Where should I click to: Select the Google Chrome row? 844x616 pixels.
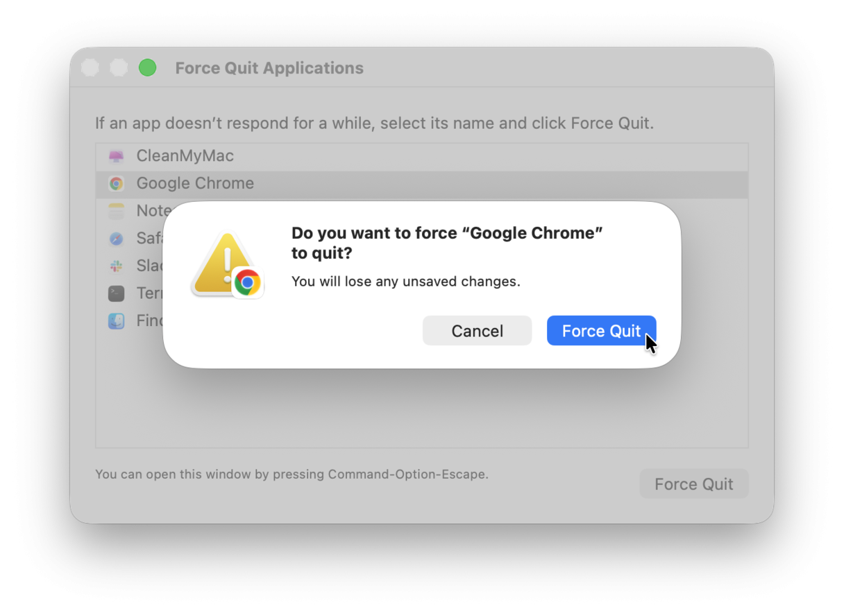[x=194, y=183]
